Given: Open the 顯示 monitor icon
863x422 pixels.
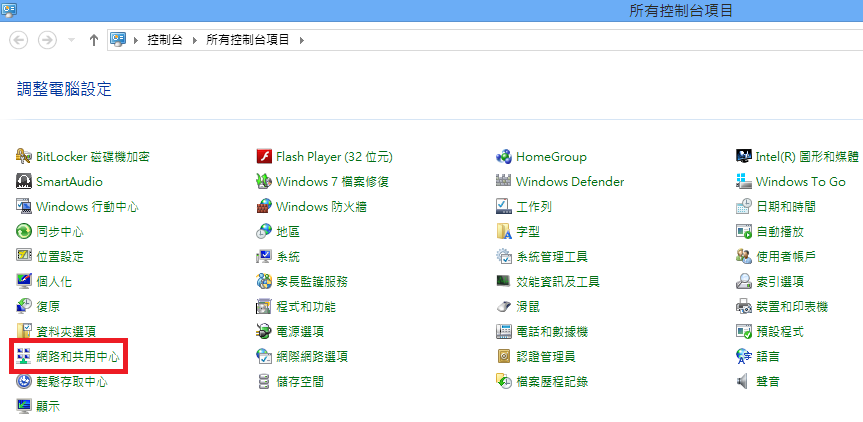Looking at the screenshot, I should point(24,407).
